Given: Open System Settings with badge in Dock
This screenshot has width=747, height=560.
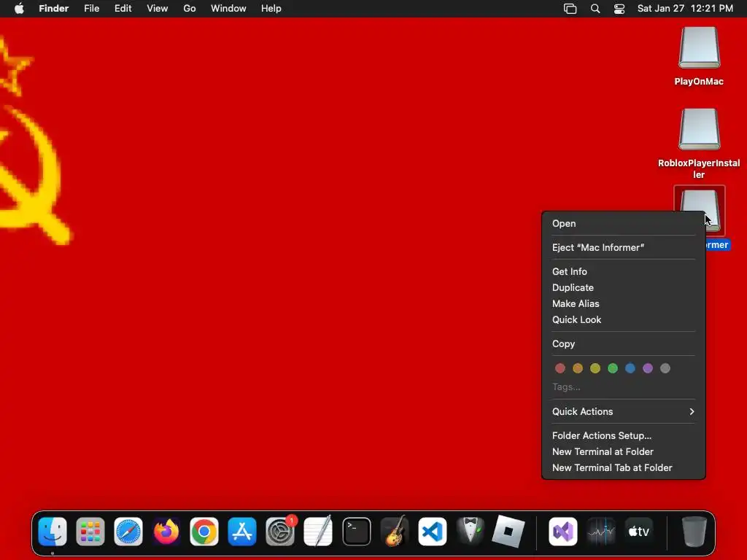Looking at the screenshot, I should [x=280, y=532].
